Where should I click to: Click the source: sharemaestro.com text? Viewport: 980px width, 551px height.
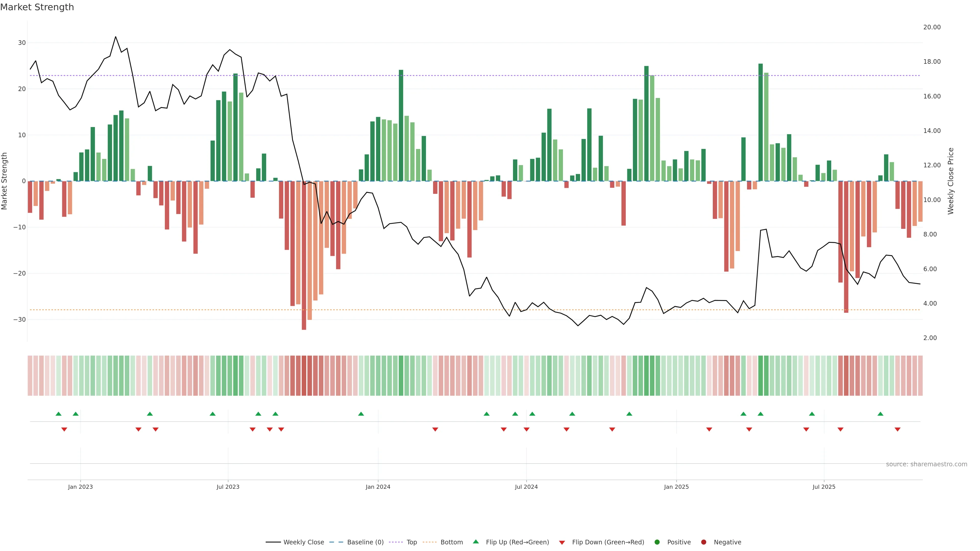(926, 464)
